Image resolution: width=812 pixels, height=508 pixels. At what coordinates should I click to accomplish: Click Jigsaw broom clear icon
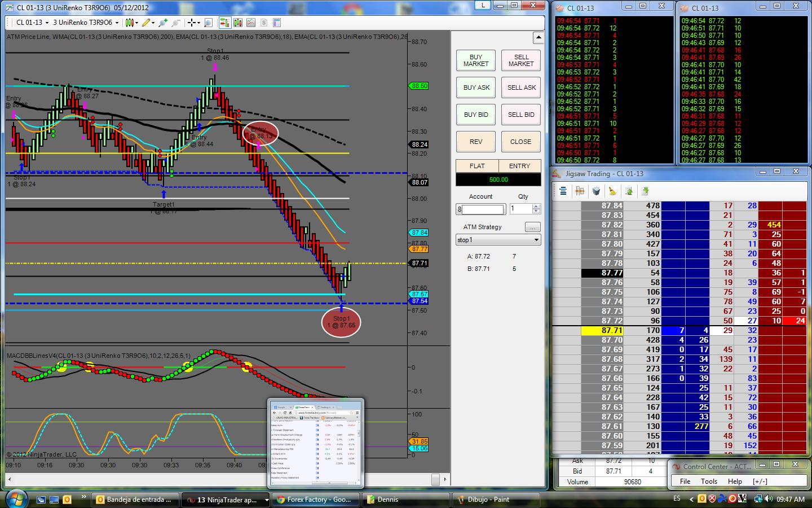pyautogui.click(x=612, y=191)
